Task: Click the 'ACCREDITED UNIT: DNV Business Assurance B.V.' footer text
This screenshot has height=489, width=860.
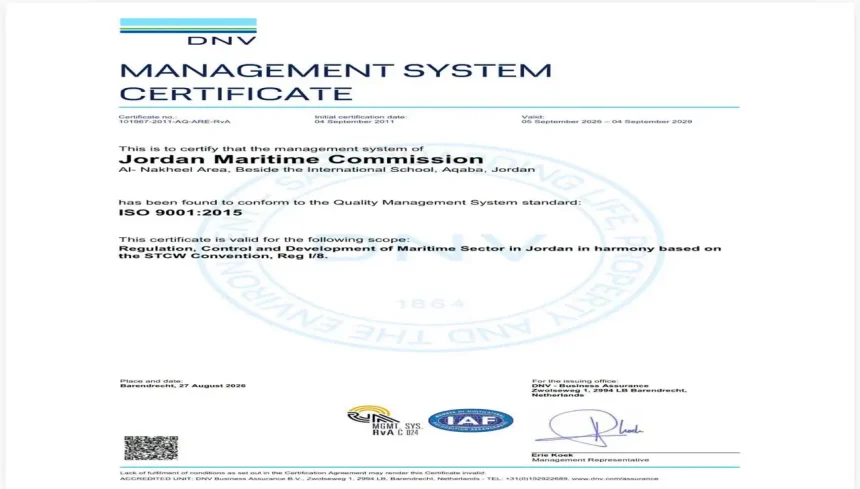Action: [x=212, y=479]
